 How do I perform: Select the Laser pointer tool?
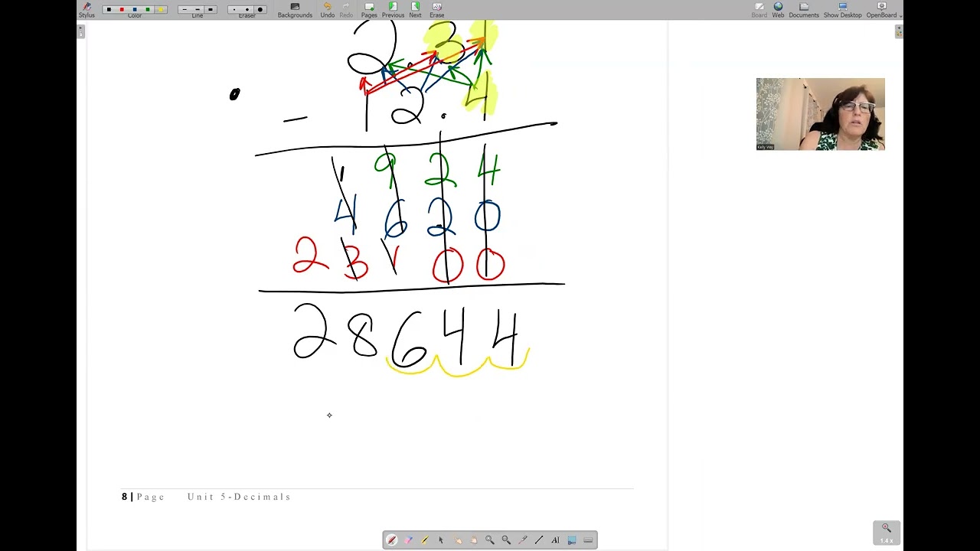point(522,540)
